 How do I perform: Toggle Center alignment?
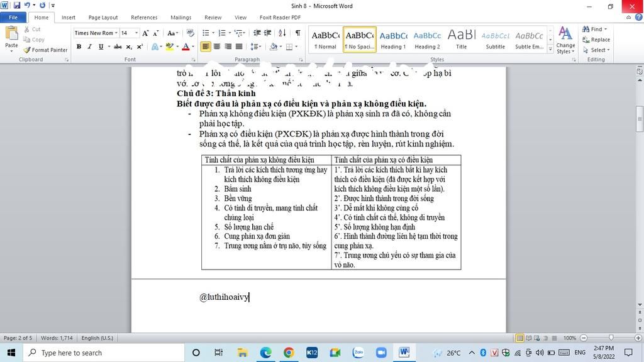click(x=217, y=47)
